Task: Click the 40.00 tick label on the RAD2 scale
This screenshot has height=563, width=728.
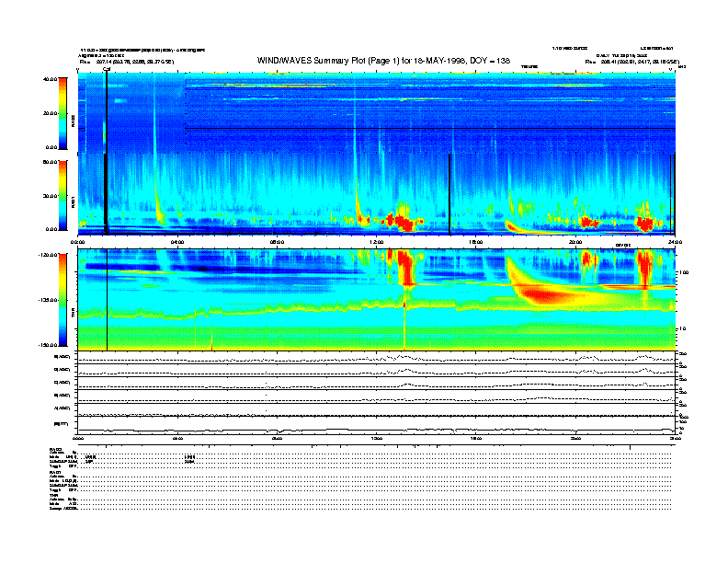Action: click(50, 79)
